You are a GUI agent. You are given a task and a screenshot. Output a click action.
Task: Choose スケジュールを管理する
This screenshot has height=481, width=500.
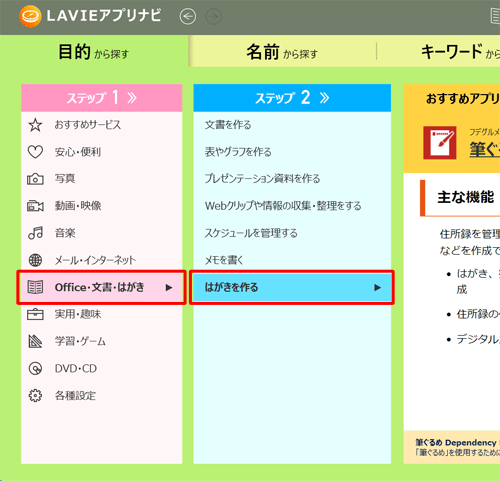tap(292, 233)
